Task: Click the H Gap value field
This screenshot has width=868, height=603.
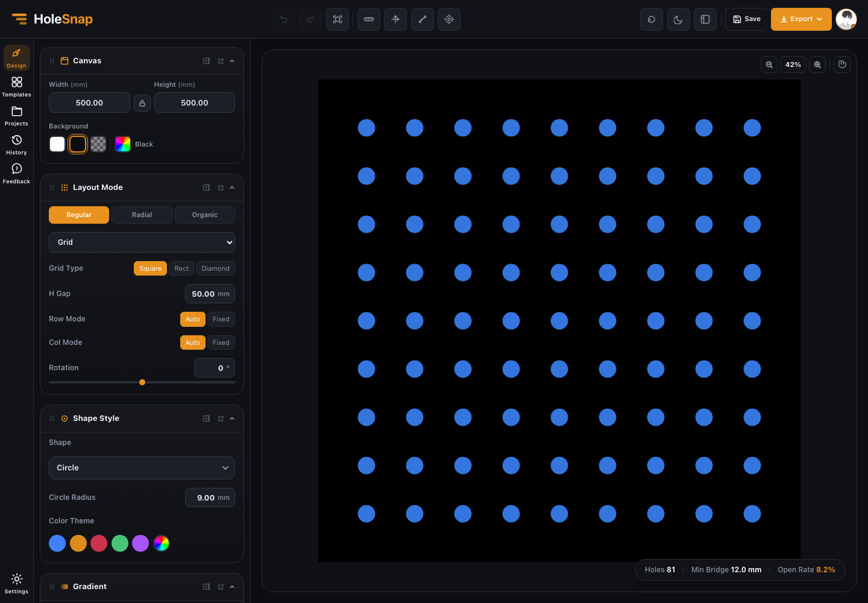Action: pyautogui.click(x=210, y=294)
